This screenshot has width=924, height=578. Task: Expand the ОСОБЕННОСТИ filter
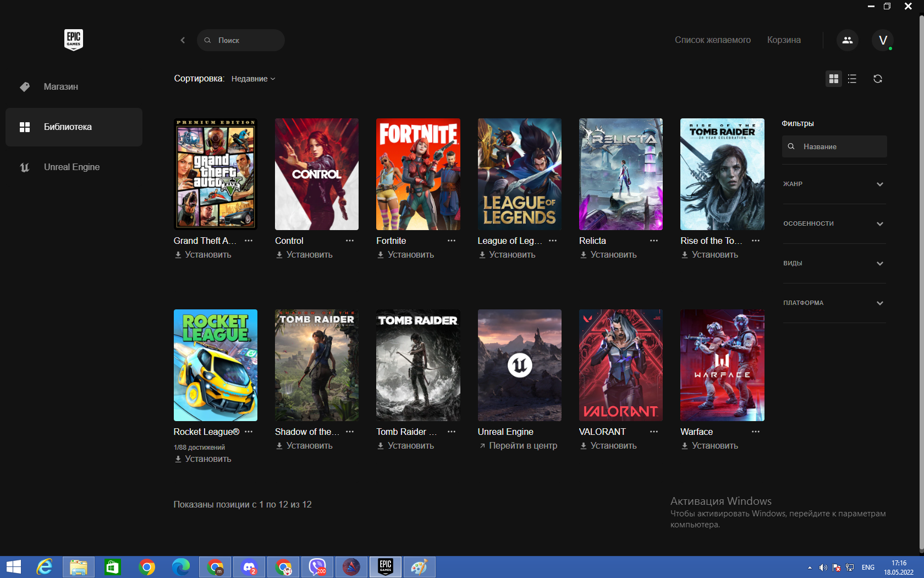pos(834,223)
